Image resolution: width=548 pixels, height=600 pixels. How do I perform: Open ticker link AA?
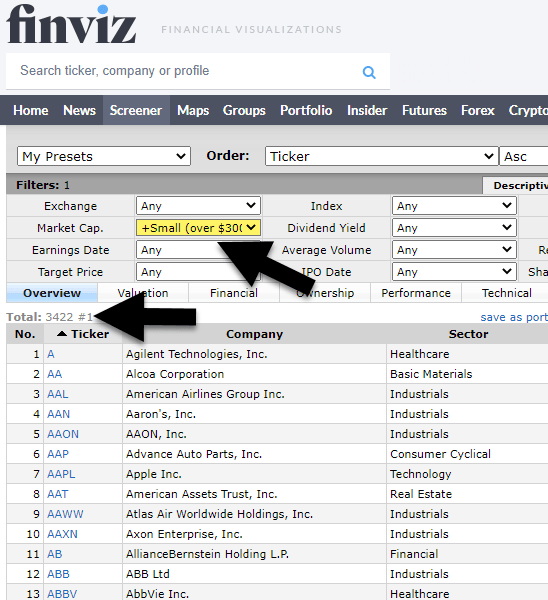click(x=54, y=374)
